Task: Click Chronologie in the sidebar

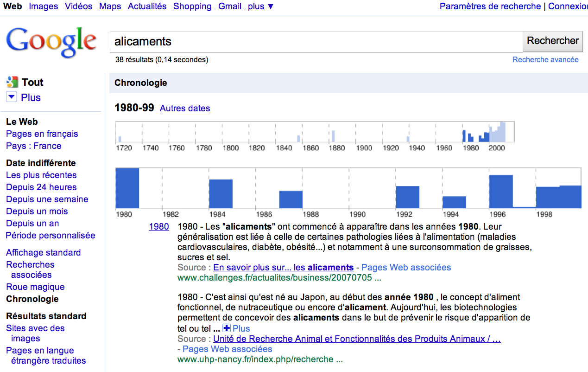Action: 32,299
